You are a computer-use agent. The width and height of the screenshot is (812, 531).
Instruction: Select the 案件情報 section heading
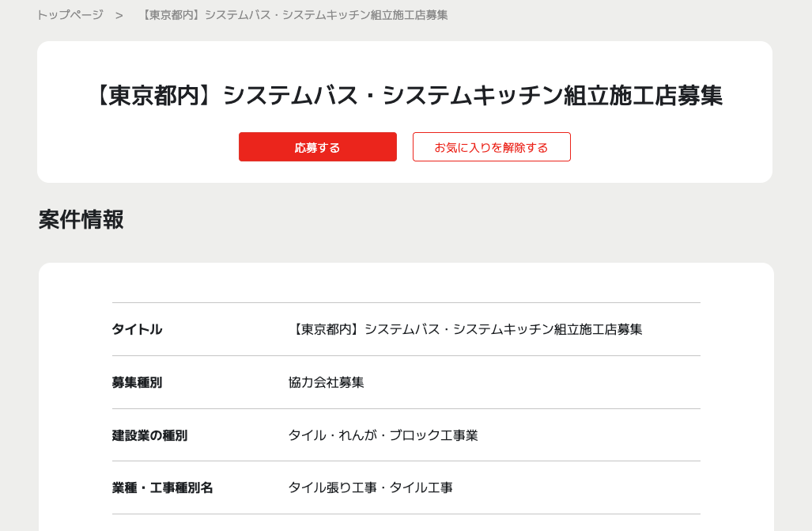(81, 219)
